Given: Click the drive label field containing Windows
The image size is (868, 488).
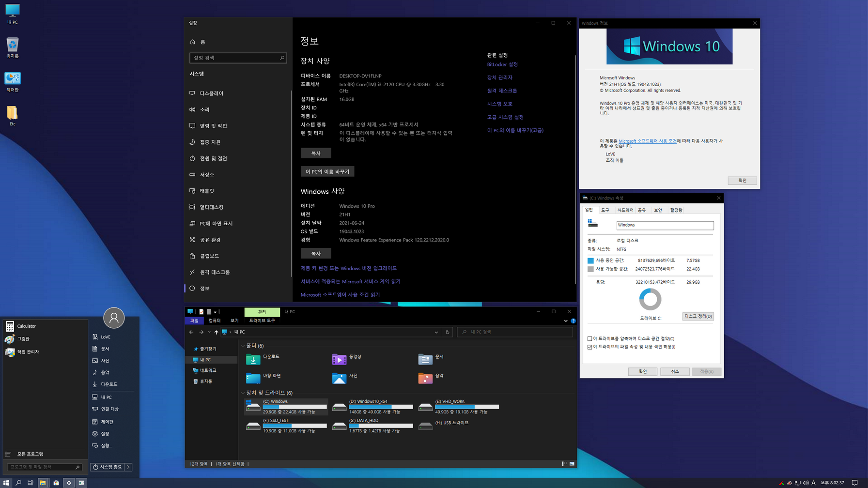Looking at the screenshot, I should [x=665, y=225].
